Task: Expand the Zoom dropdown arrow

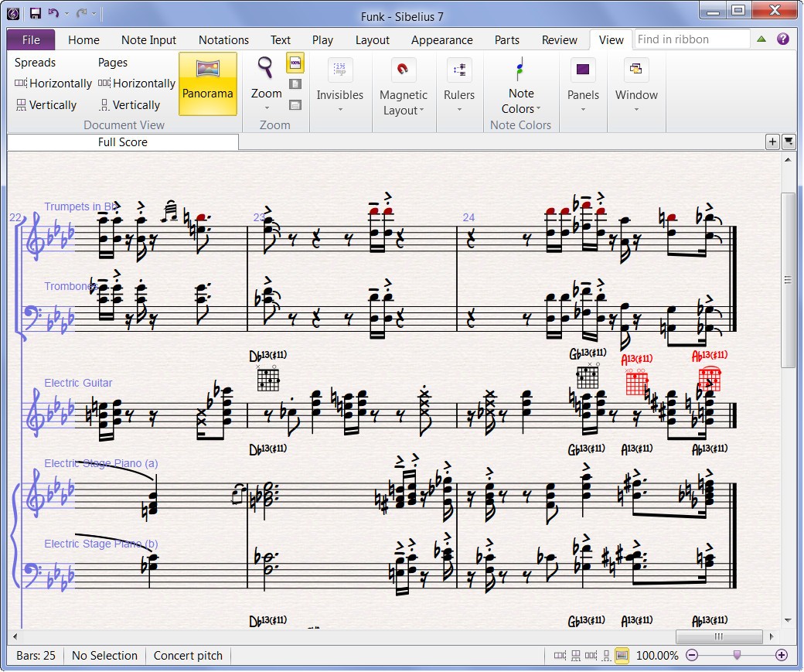Action: pyautogui.click(x=267, y=107)
